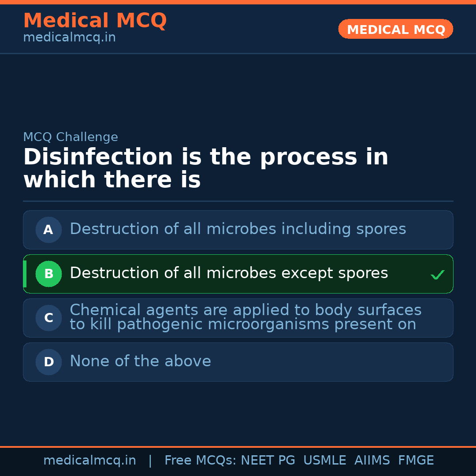Viewport: 476px width, 476px height.
Task: Click 'FMGE' in the footer
Action: coord(416,461)
